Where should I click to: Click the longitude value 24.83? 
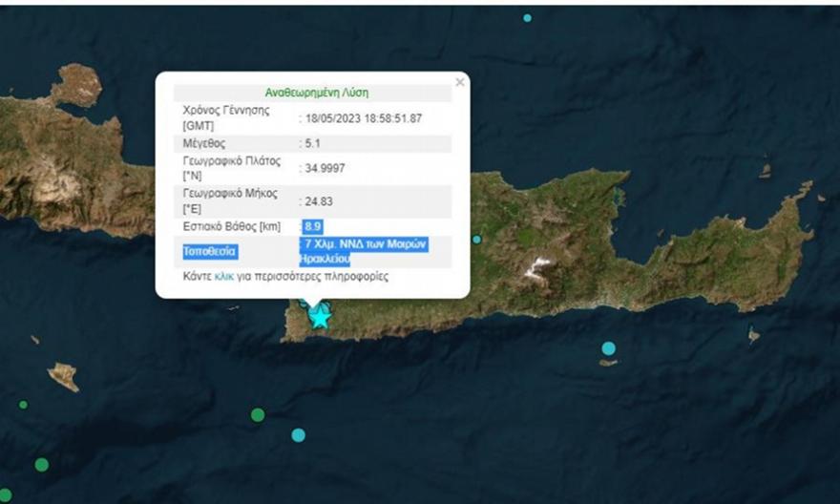320,200
